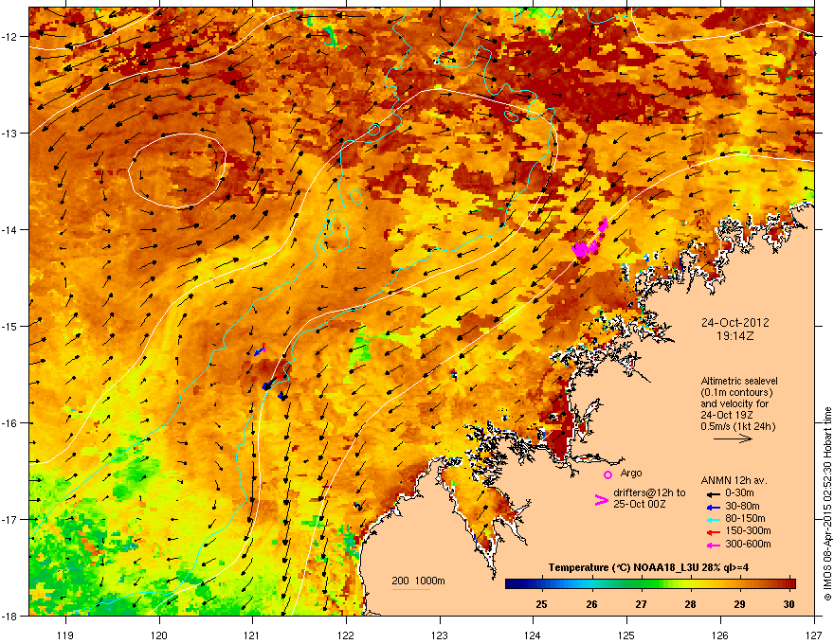Click the 'and velocity for' line
Image resolution: width=834 pixels, height=644 pixels.
735,403
